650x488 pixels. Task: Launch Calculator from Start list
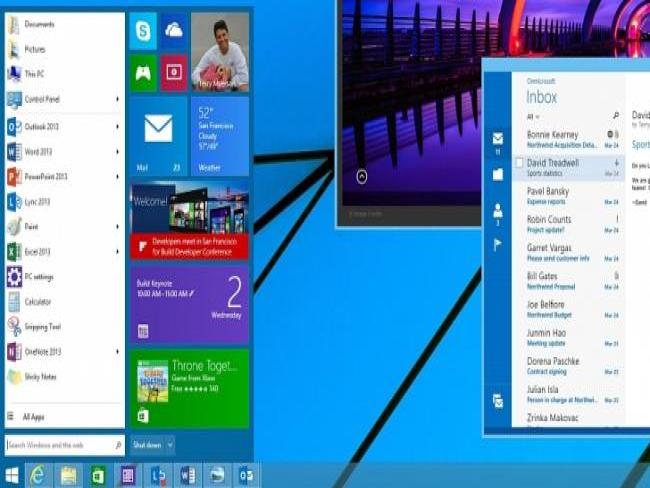click(x=64, y=302)
